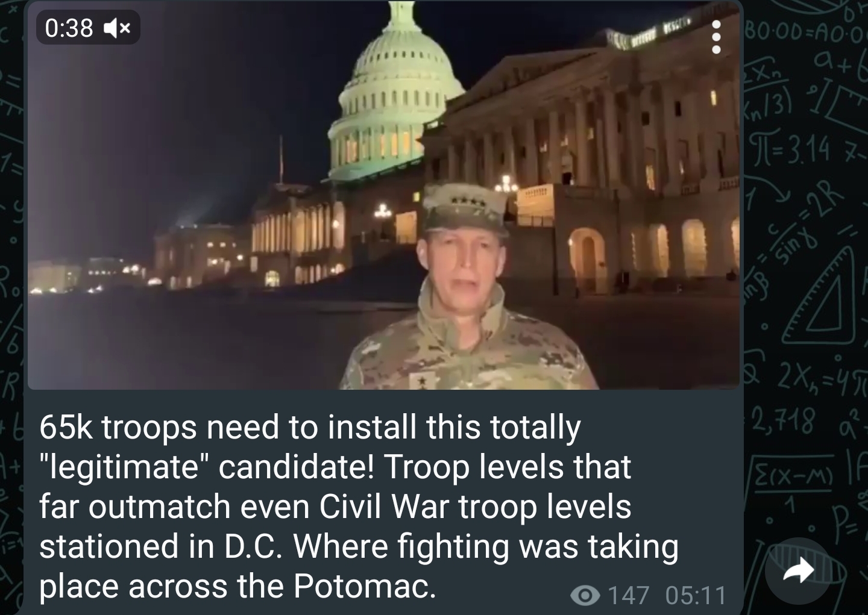Click the forward arrow share button

pos(798,570)
